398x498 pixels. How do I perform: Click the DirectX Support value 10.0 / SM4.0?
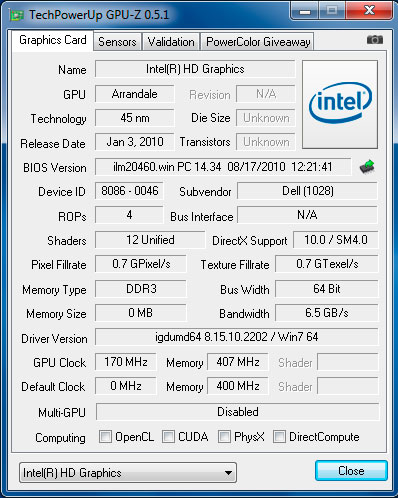tap(336, 240)
